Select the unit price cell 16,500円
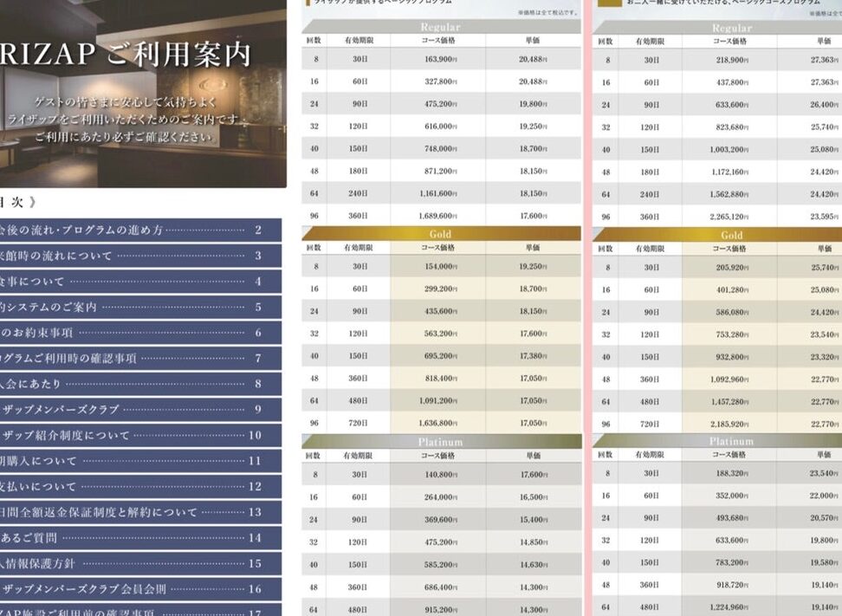The width and height of the screenshot is (842, 616). [534, 497]
